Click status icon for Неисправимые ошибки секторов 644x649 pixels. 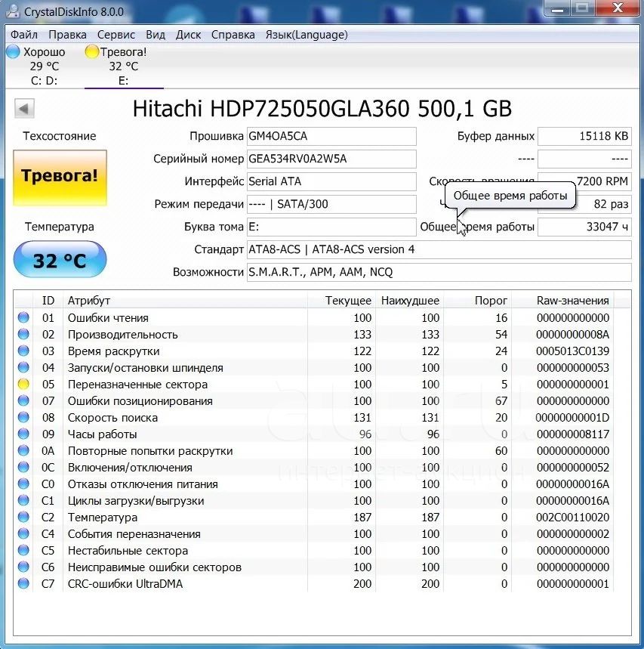coord(23,567)
